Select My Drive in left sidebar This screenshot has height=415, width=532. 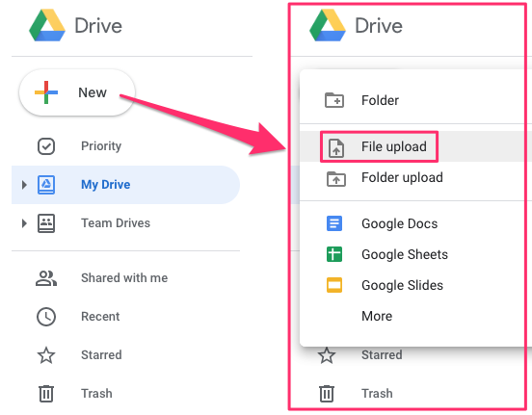[125, 185]
